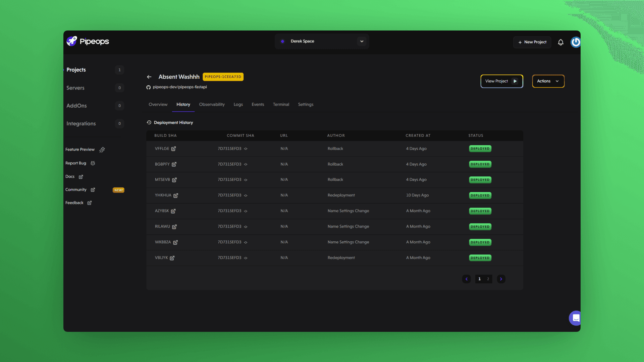
Task: Click the Redeployment author in VBIJYK row
Action: coord(341,258)
